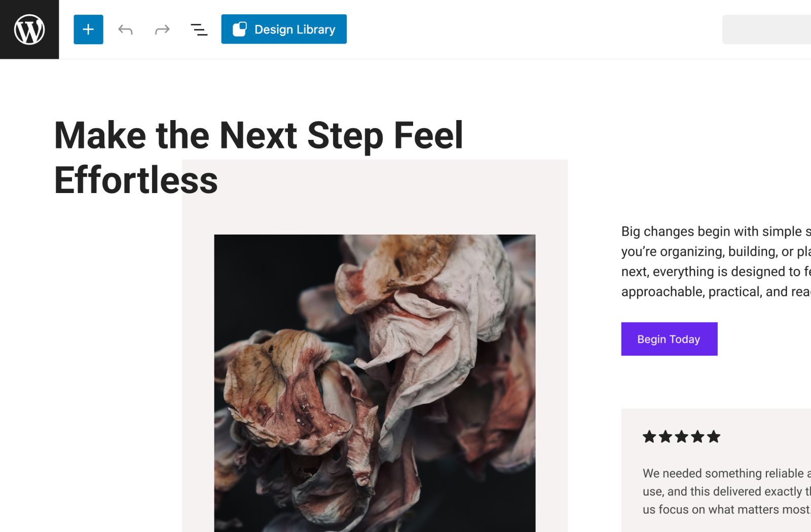
Task: Click the second star in the rating
Action: (x=666, y=437)
